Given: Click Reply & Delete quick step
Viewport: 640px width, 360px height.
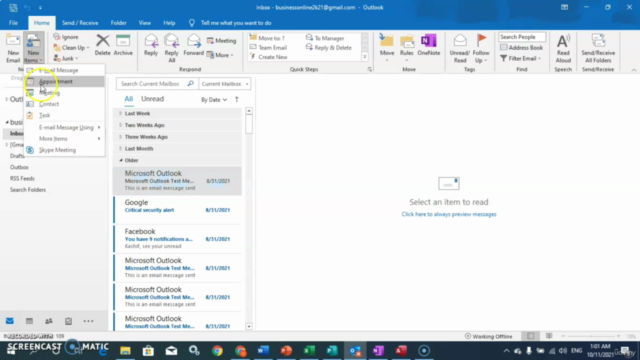Looking at the screenshot, I should [329, 47].
